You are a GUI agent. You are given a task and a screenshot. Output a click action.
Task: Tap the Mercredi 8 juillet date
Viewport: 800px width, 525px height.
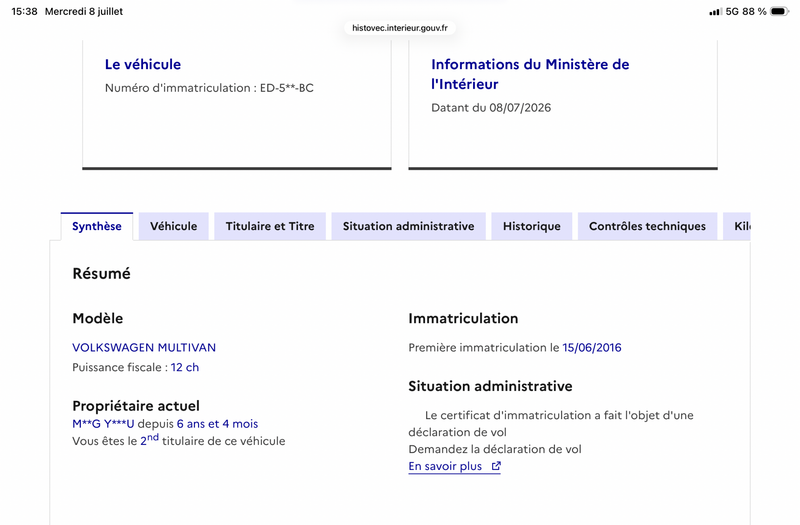84,11
